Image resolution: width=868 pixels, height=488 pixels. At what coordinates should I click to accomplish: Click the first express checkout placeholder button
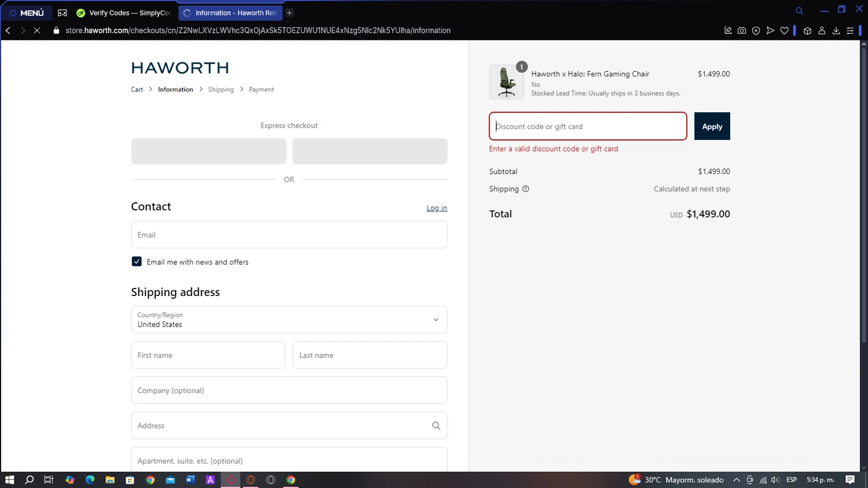(209, 151)
